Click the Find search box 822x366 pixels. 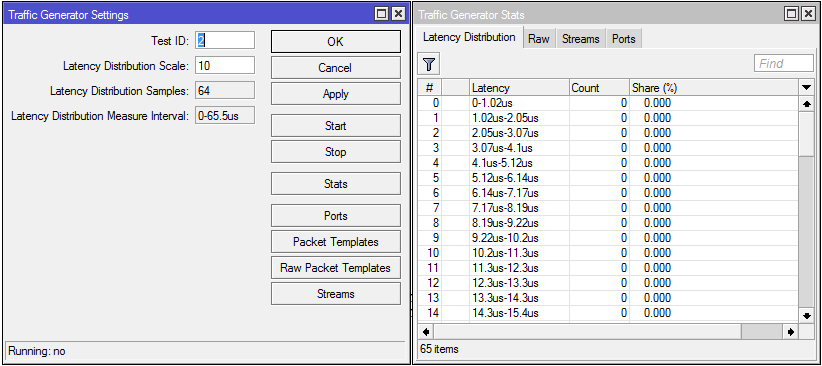(x=784, y=63)
